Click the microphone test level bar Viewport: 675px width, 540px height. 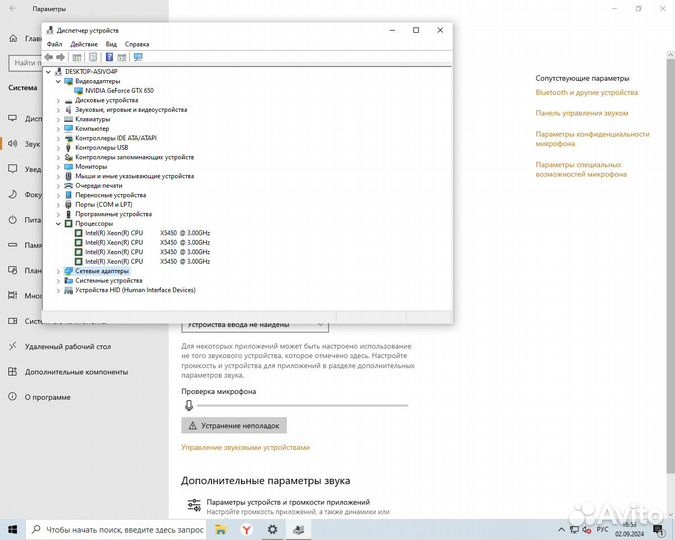point(302,405)
